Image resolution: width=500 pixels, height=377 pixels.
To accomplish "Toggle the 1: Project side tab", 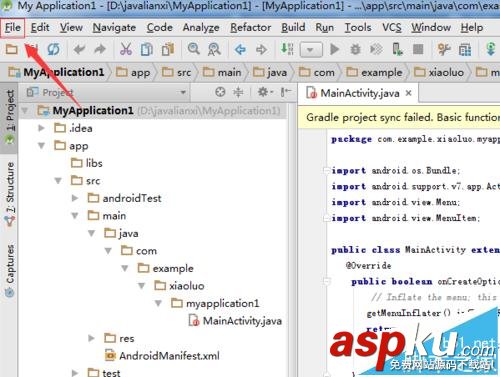I will pos(10,117).
